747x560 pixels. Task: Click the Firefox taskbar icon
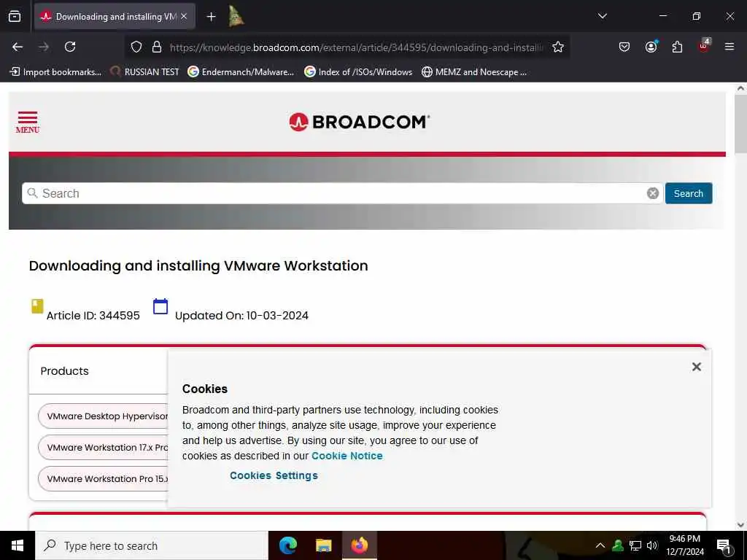360,545
